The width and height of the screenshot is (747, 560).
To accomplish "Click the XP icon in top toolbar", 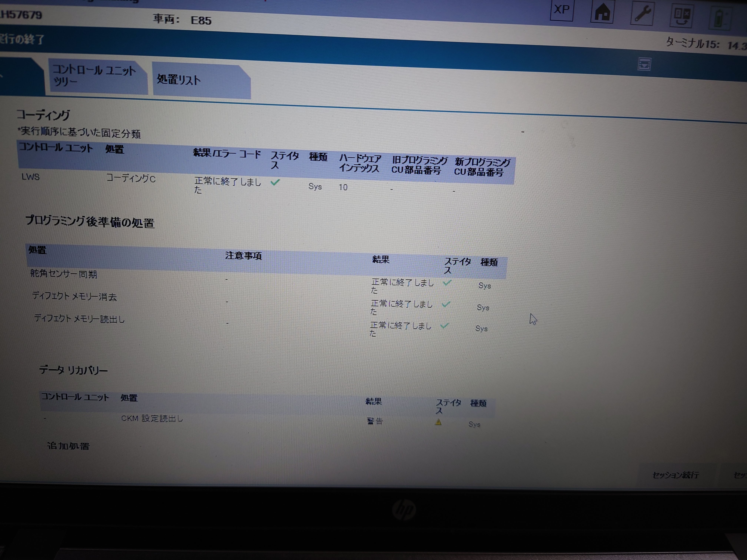I will 562,11.
